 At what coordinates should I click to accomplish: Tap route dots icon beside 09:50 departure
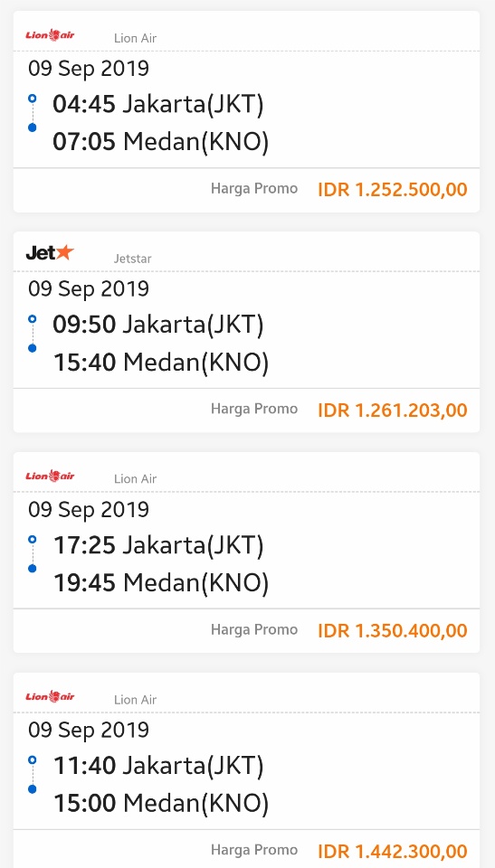tap(33, 334)
